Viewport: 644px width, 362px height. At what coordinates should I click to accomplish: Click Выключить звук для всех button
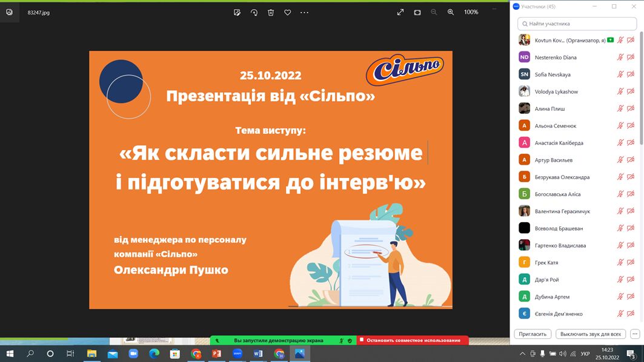coord(591,334)
